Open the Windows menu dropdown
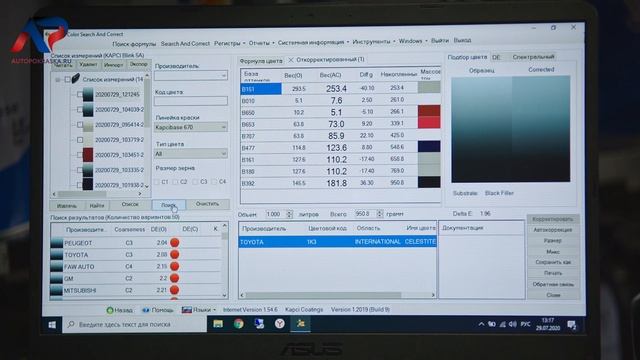The image size is (640, 360). point(413,41)
